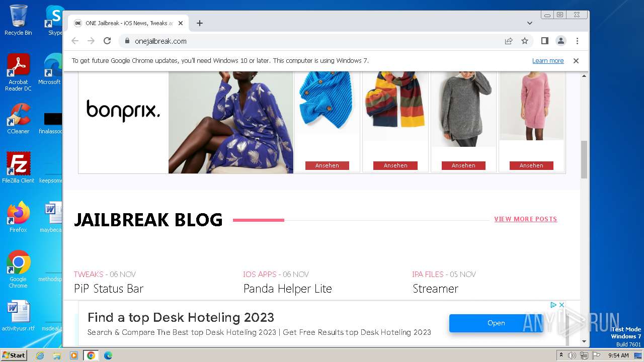
Task: Click the scrollbar down arrow
Action: click(584, 341)
